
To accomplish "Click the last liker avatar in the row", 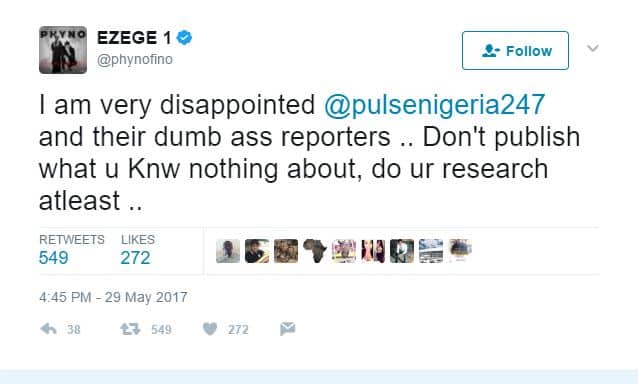I will (x=460, y=251).
